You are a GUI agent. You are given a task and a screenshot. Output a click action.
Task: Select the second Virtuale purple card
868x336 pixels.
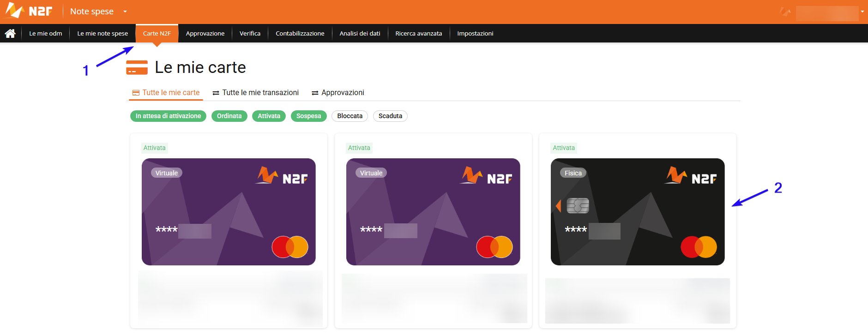pos(433,212)
